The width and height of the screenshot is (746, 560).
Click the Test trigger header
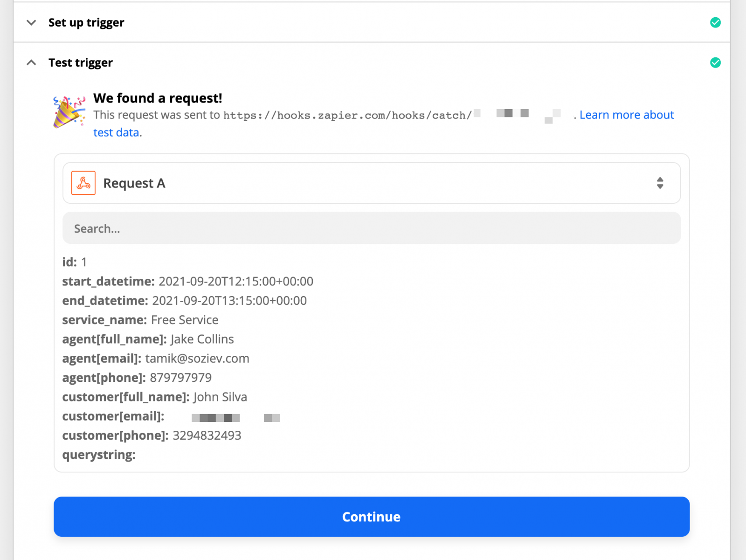pos(80,62)
